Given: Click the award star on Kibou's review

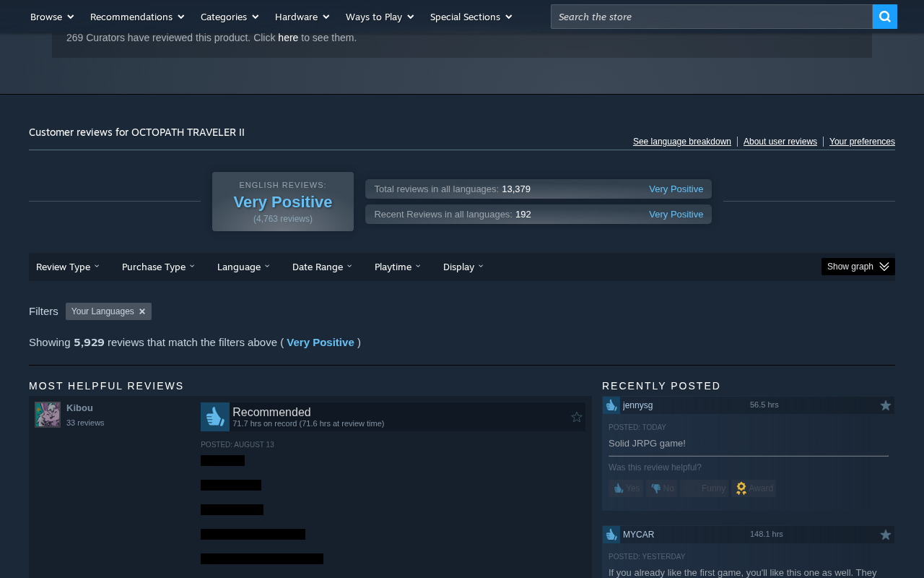Looking at the screenshot, I should pos(577,417).
